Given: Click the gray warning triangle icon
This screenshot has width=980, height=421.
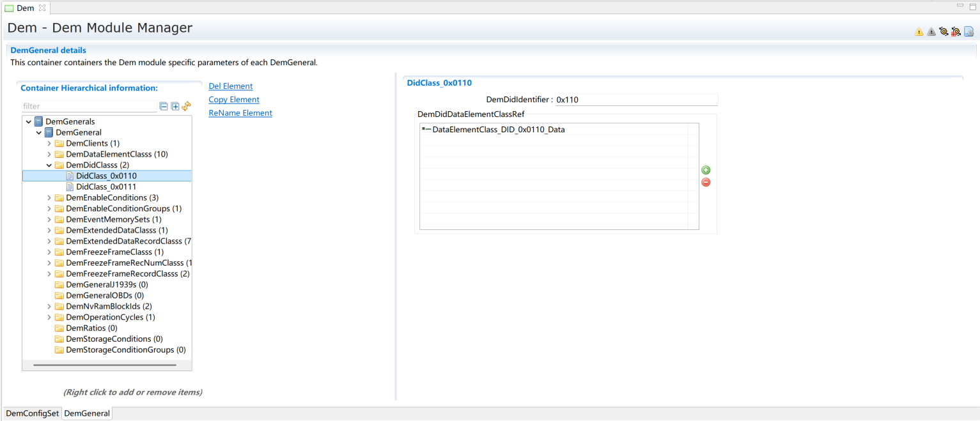Looking at the screenshot, I should 931,32.
